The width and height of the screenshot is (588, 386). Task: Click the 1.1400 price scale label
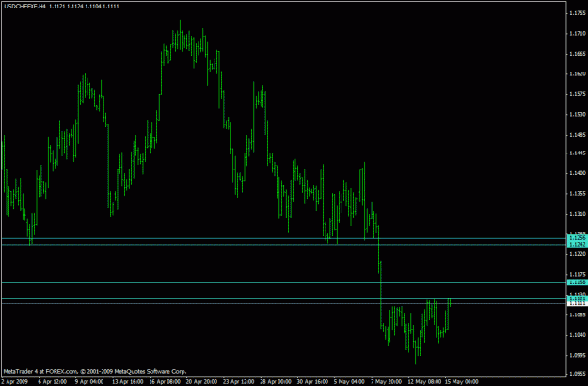point(578,173)
